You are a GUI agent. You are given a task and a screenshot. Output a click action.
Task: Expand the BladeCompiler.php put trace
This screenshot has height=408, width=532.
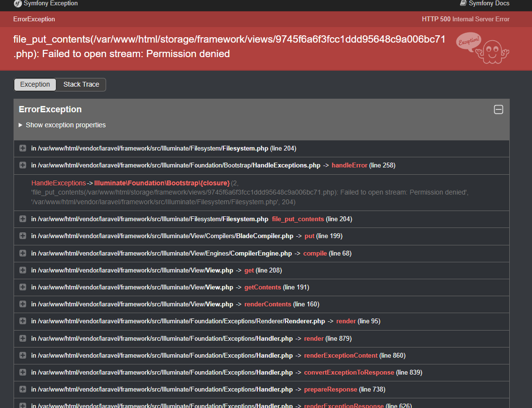23,236
